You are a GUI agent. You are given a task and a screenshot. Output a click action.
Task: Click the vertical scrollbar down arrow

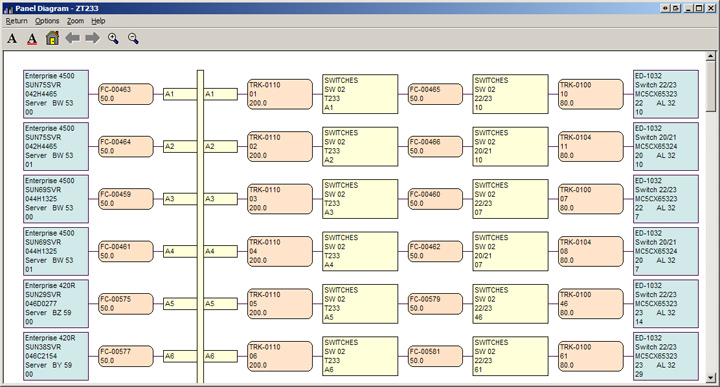pos(710,378)
